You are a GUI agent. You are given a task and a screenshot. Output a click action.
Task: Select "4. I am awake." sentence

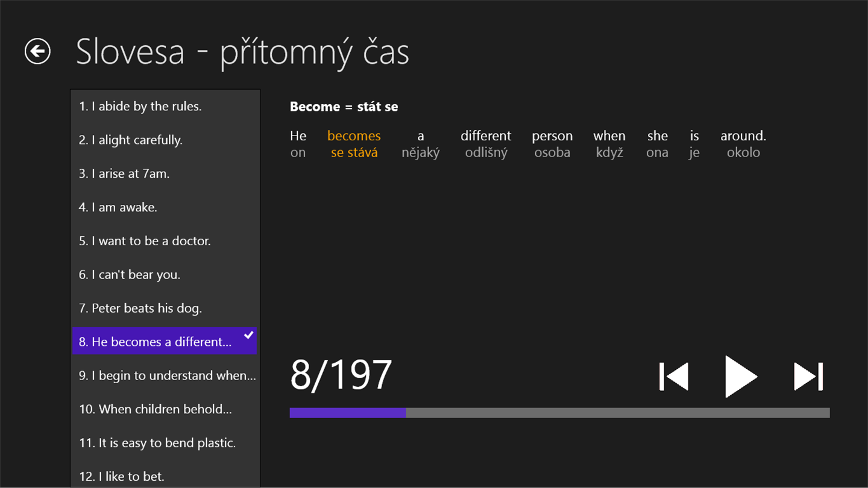(118, 208)
